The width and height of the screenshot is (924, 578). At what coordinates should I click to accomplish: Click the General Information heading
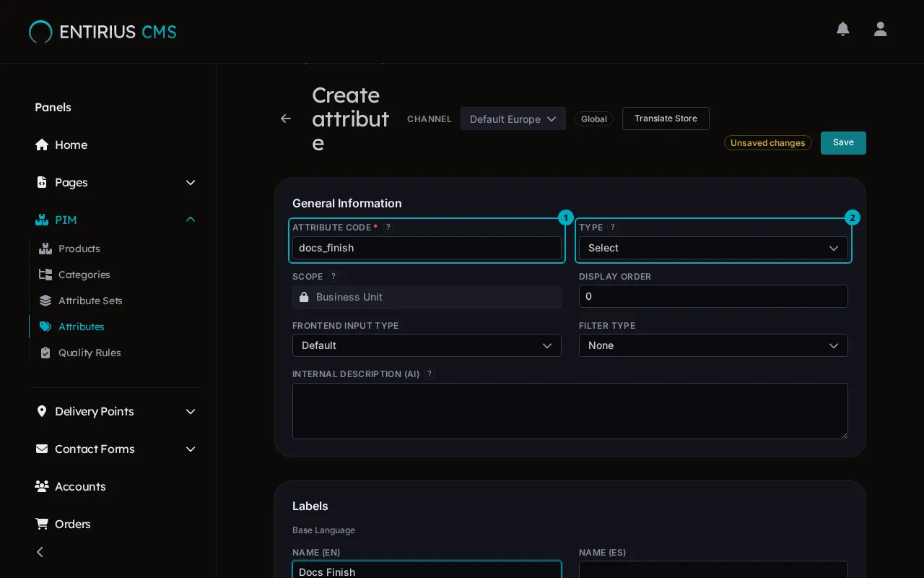pyautogui.click(x=347, y=203)
